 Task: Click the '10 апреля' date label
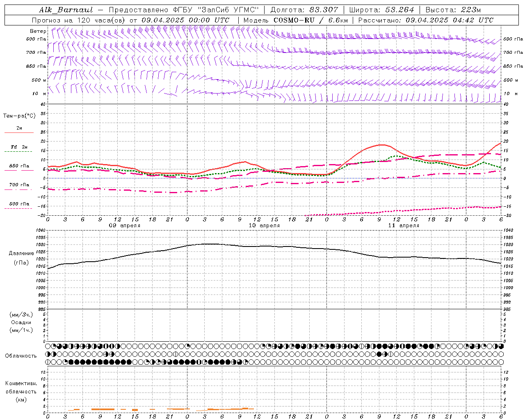(264, 226)
